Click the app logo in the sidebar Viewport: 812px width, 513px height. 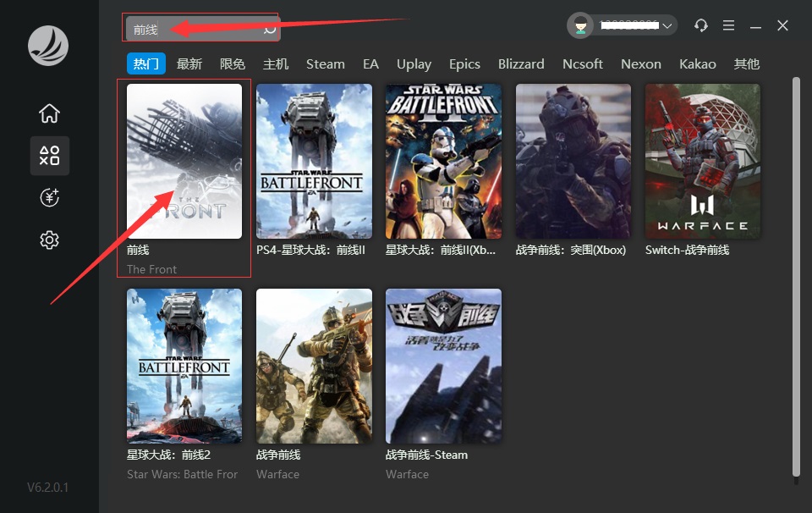click(47, 46)
